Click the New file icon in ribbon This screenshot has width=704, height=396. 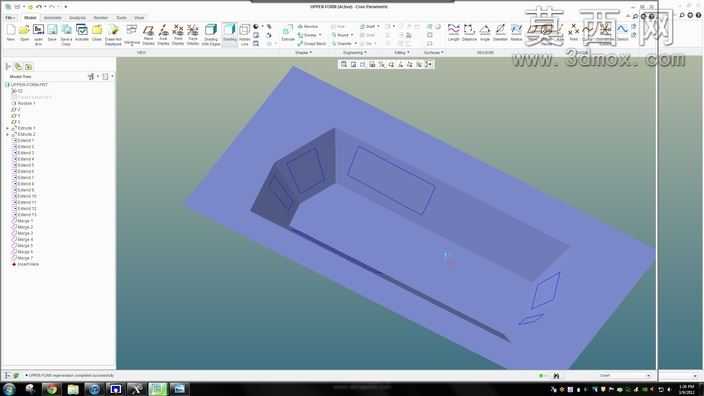tap(11, 31)
